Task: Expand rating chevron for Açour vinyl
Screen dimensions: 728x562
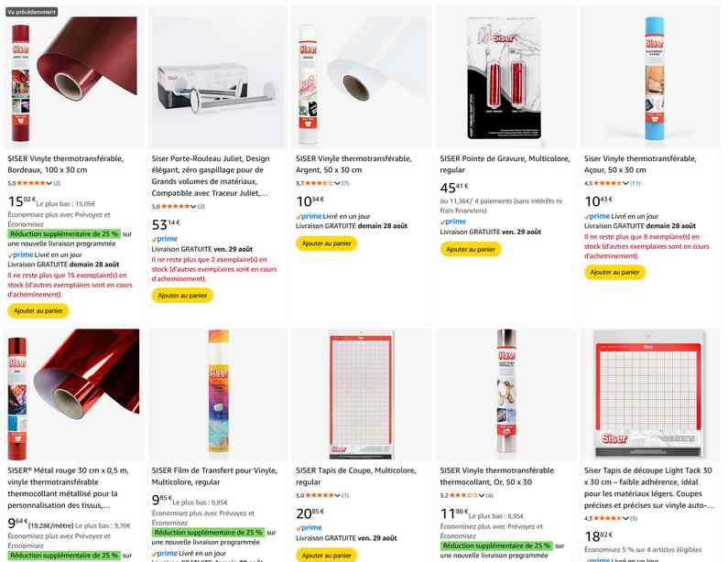Action: [x=625, y=183]
